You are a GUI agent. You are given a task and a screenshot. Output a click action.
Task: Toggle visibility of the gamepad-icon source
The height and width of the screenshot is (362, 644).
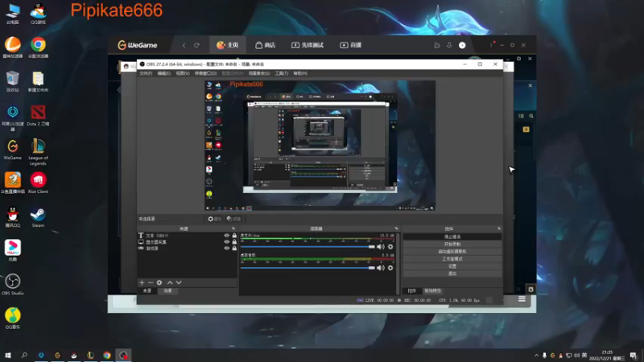[226, 249]
